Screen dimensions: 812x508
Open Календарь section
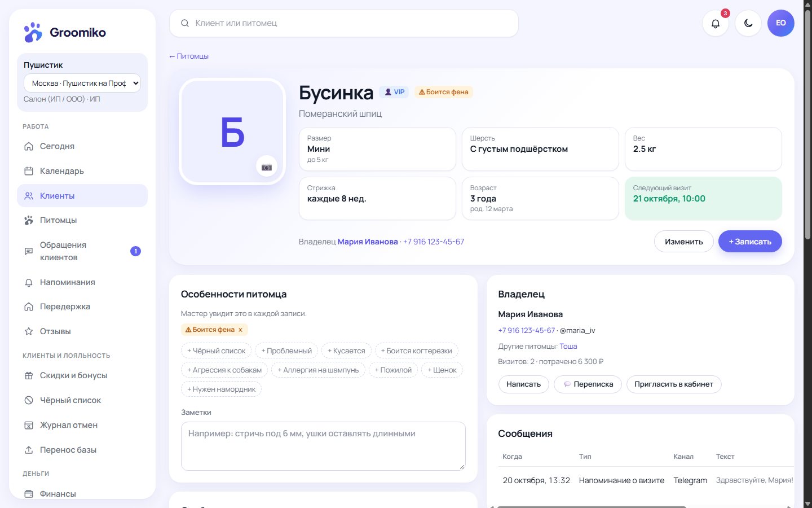(82, 171)
